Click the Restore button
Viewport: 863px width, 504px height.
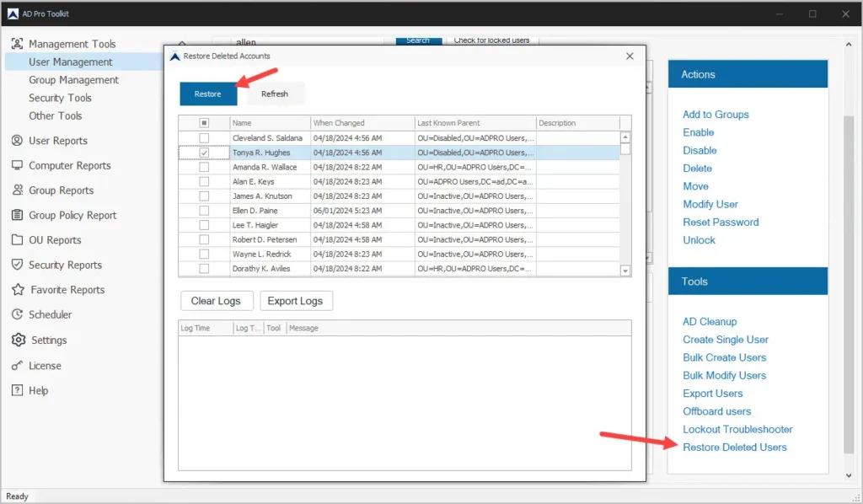point(208,94)
